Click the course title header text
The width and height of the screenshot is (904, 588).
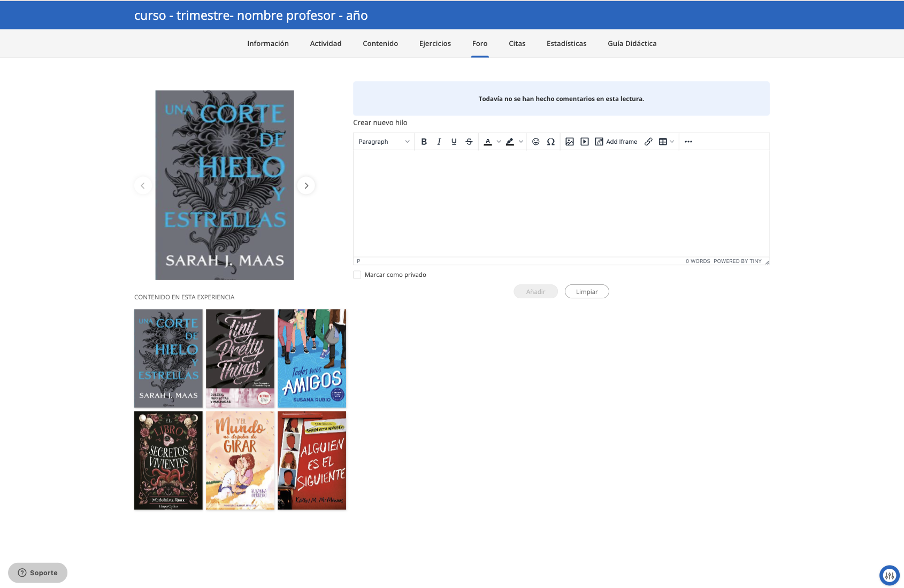(x=251, y=16)
